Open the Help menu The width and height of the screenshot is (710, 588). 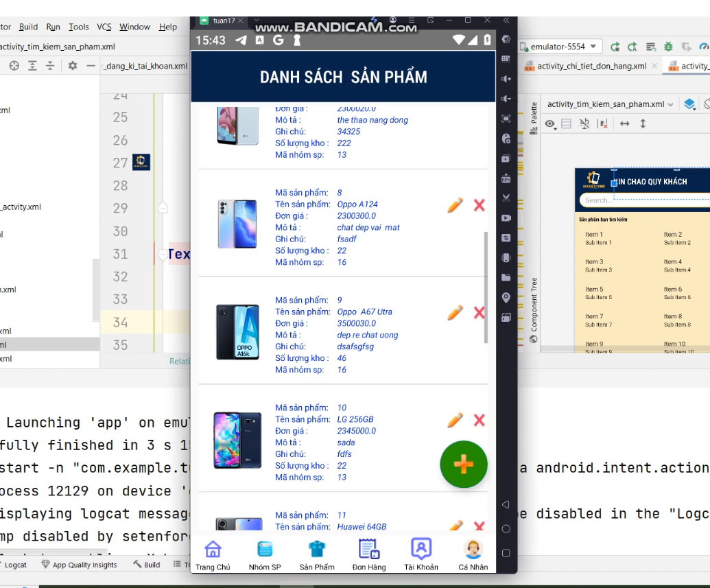point(168,27)
